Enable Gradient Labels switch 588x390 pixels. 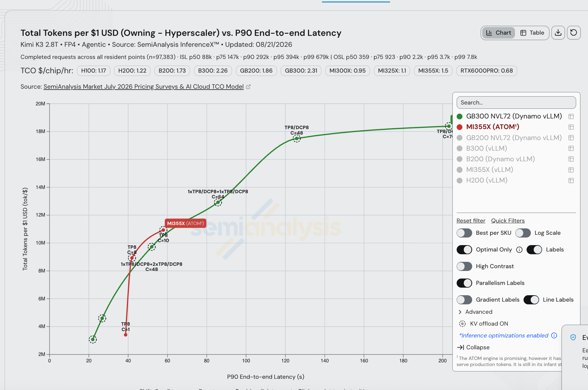[464, 300]
